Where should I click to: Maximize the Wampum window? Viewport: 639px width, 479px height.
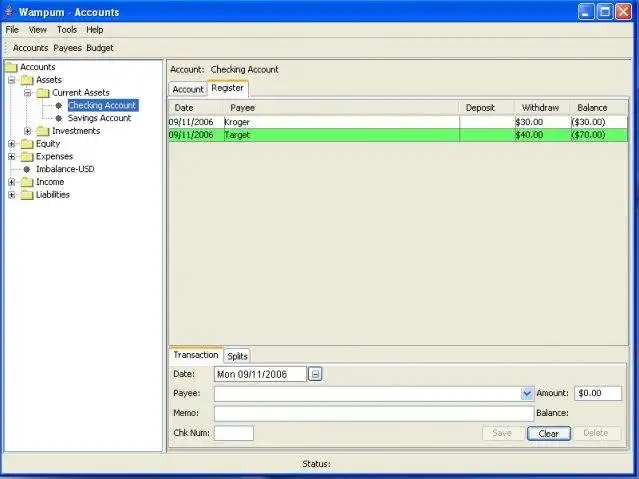pyautogui.click(x=605, y=11)
